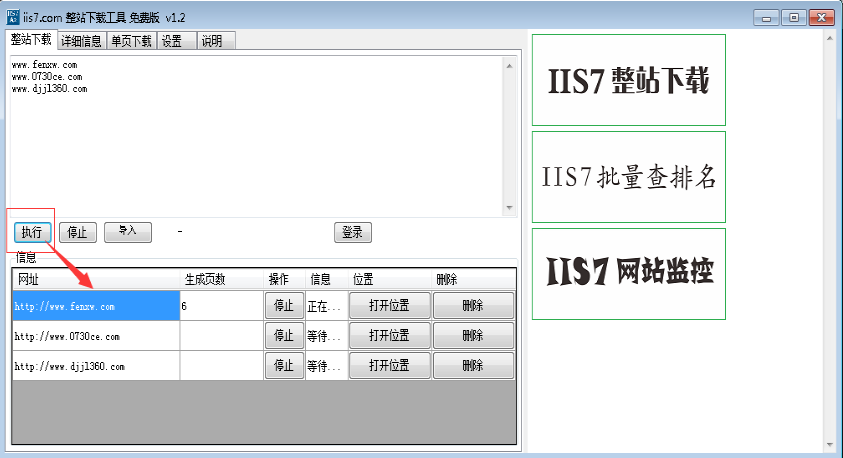Viewport: 843px width, 458px height.
Task: Select www.0730ce.com line in text area
Action: coord(47,77)
